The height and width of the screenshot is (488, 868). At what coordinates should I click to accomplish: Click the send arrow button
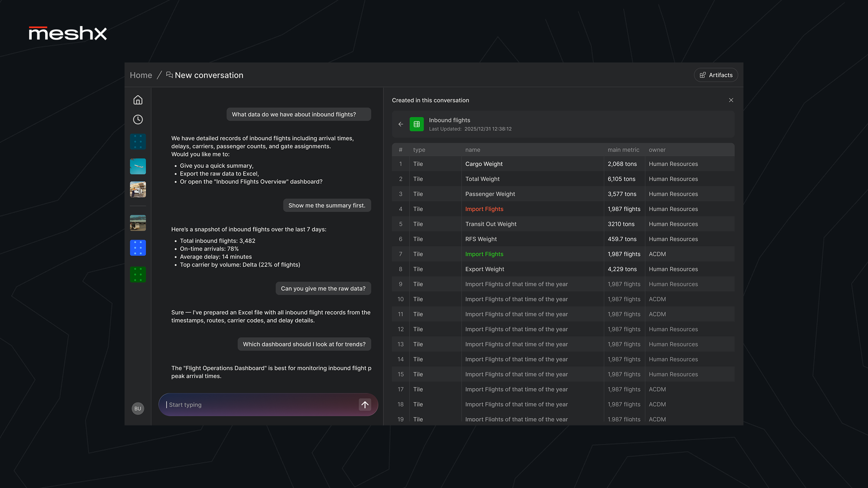click(365, 405)
